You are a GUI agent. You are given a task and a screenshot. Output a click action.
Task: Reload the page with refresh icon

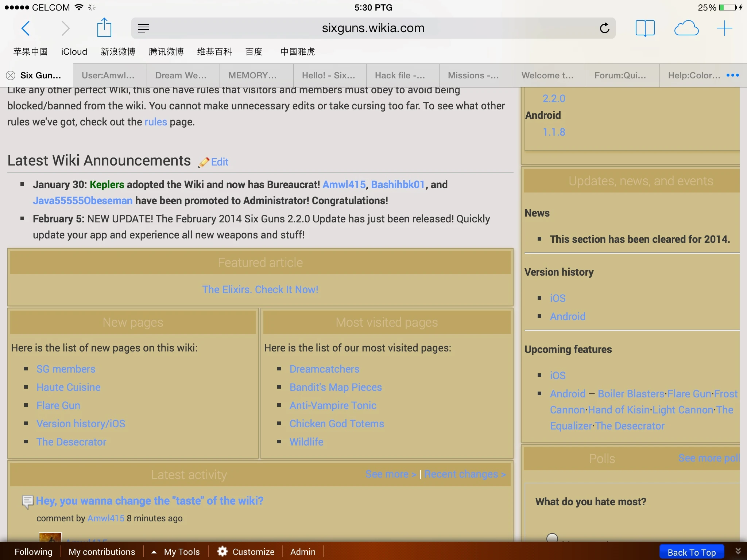tap(604, 28)
